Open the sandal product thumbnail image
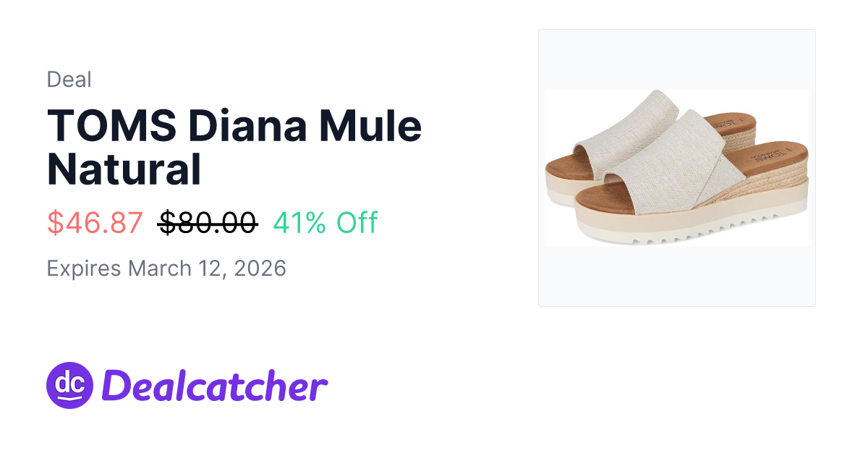 [676, 168]
